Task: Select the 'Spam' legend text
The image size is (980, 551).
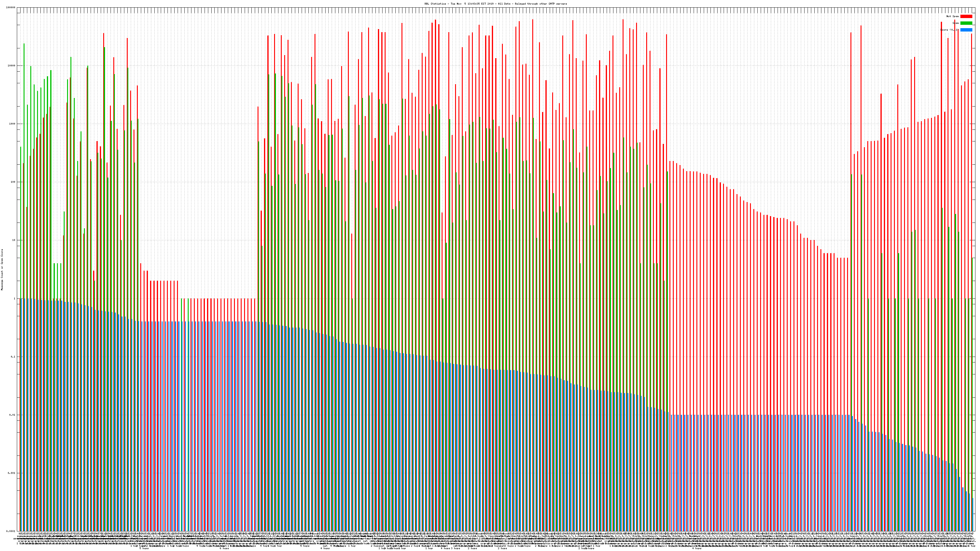Action: 956,23
